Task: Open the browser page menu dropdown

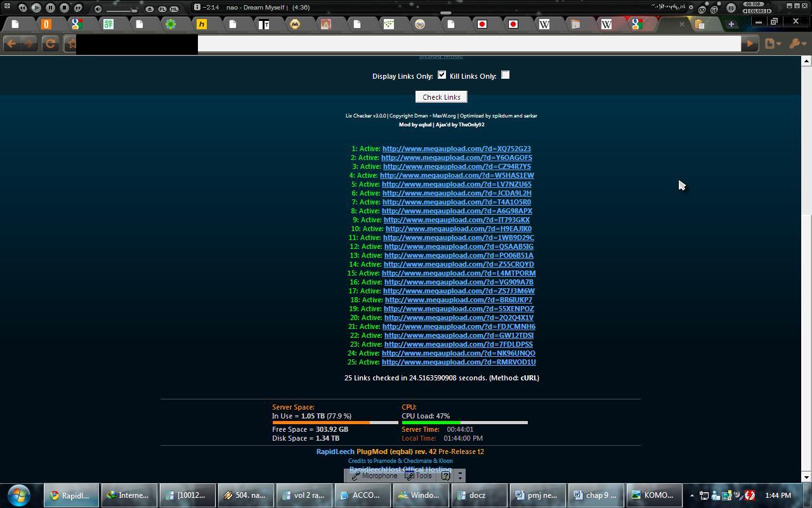Action: [x=773, y=44]
